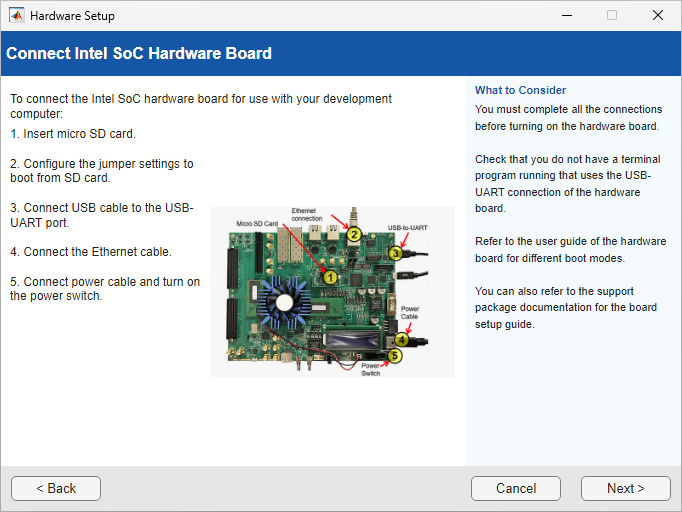Click step 1 "Insert micro SD card" text
This screenshot has width=682, height=512.
pos(73,133)
